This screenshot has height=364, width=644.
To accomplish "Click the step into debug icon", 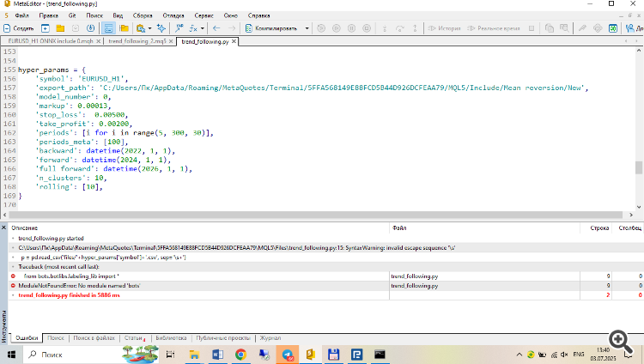I will pos(385,28).
